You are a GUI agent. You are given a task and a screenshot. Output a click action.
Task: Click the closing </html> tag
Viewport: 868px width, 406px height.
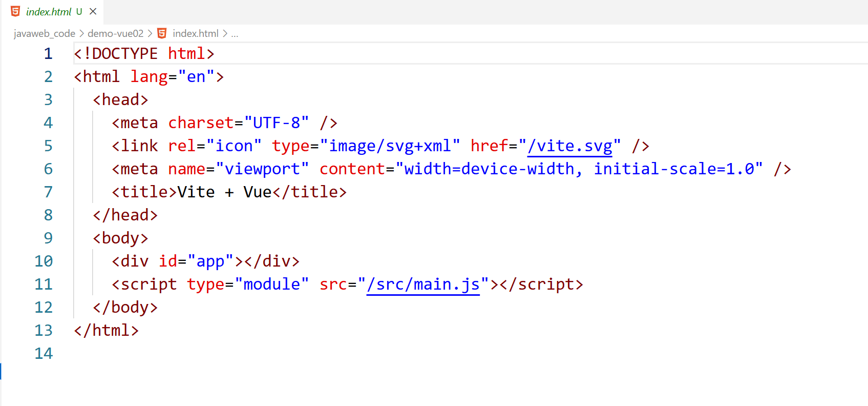pyautogui.click(x=106, y=330)
